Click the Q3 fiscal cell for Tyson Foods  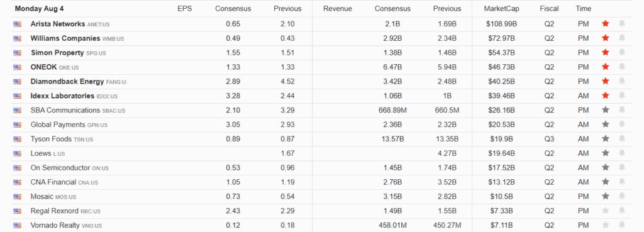[x=549, y=139]
